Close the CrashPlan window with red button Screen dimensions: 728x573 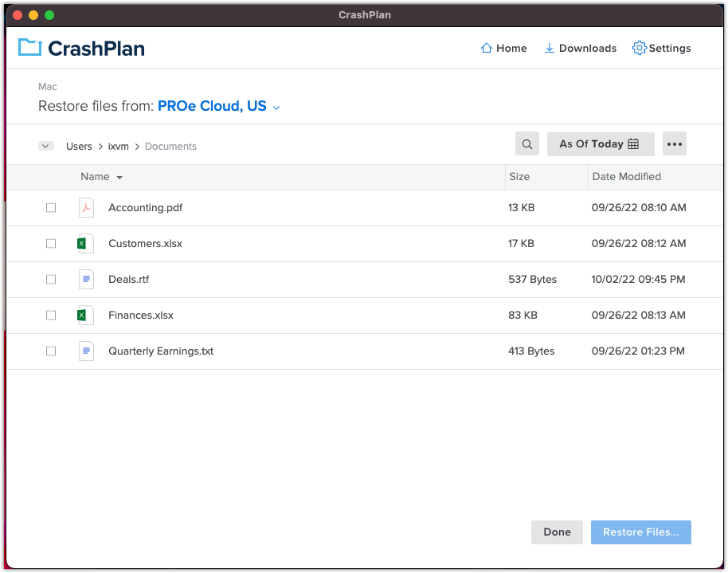(18, 15)
